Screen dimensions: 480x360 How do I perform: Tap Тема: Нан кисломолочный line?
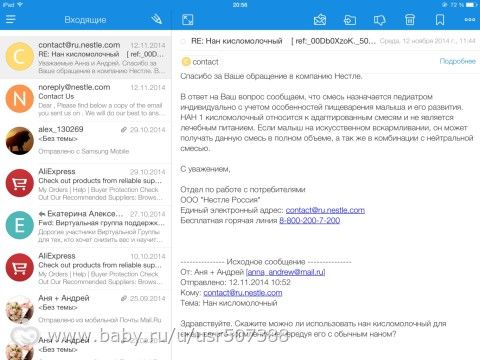(229, 303)
